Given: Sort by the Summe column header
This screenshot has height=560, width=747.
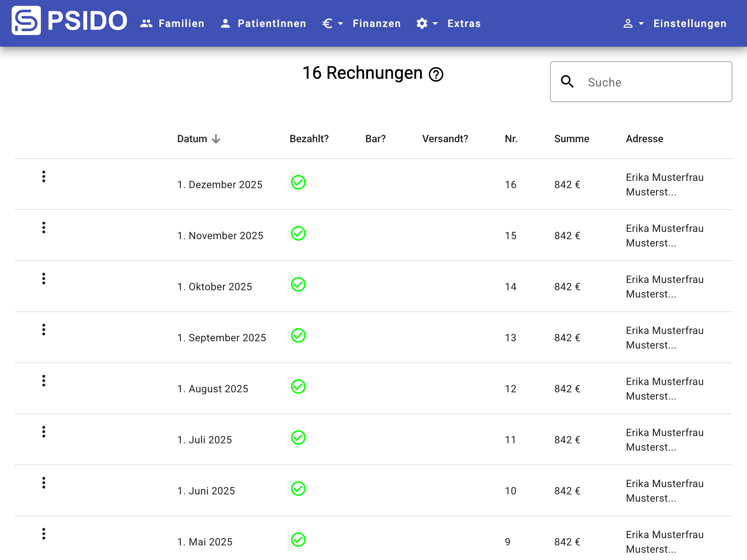Looking at the screenshot, I should click(572, 139).
